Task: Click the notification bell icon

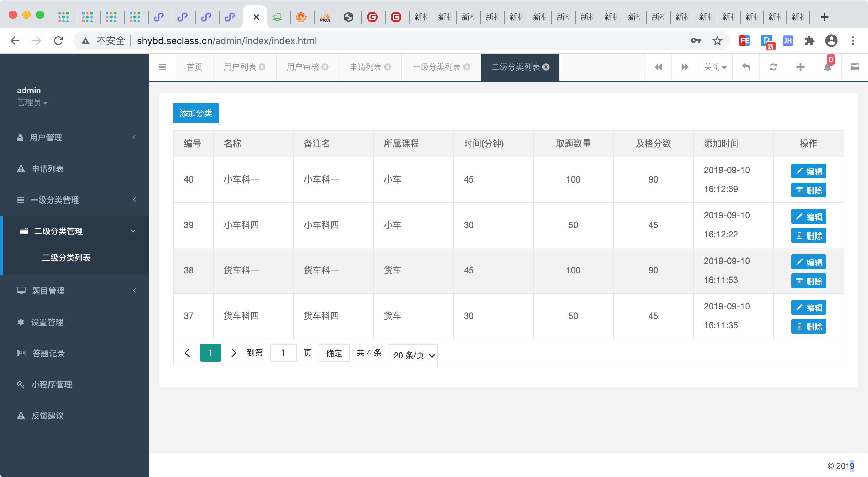Action: [x=827, y=67]
